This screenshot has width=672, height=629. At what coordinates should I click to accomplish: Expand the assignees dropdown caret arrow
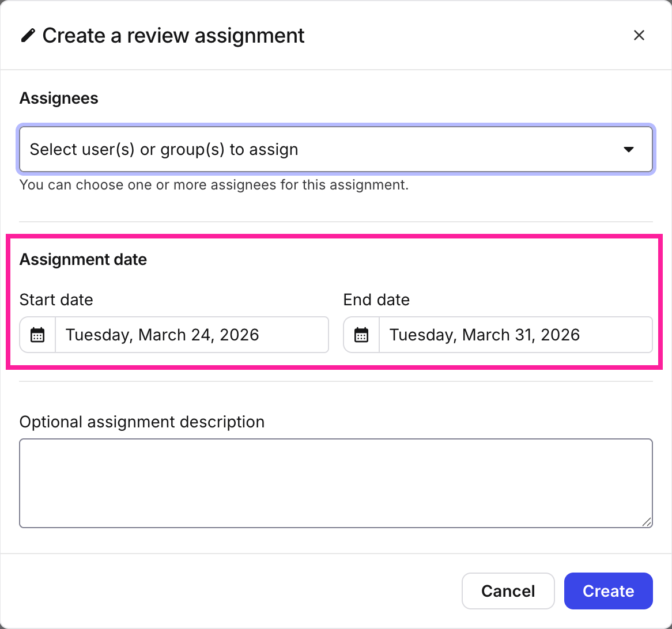629,150
